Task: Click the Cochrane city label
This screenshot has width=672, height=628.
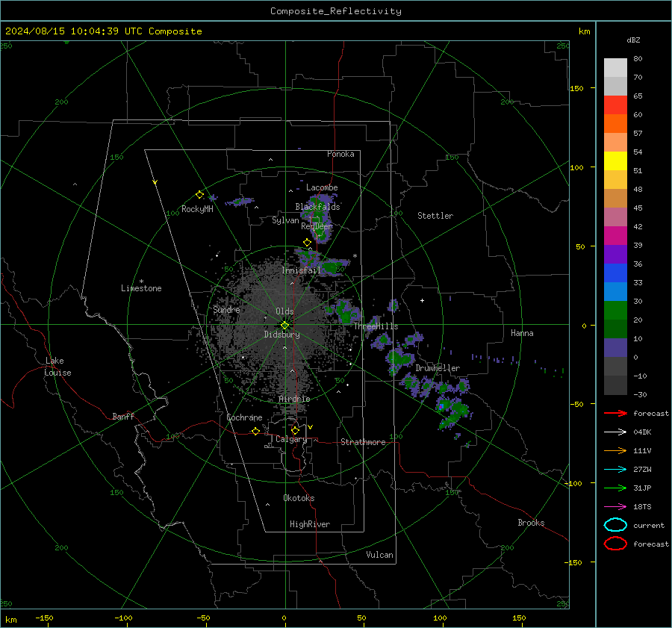Action: (244, 417)
